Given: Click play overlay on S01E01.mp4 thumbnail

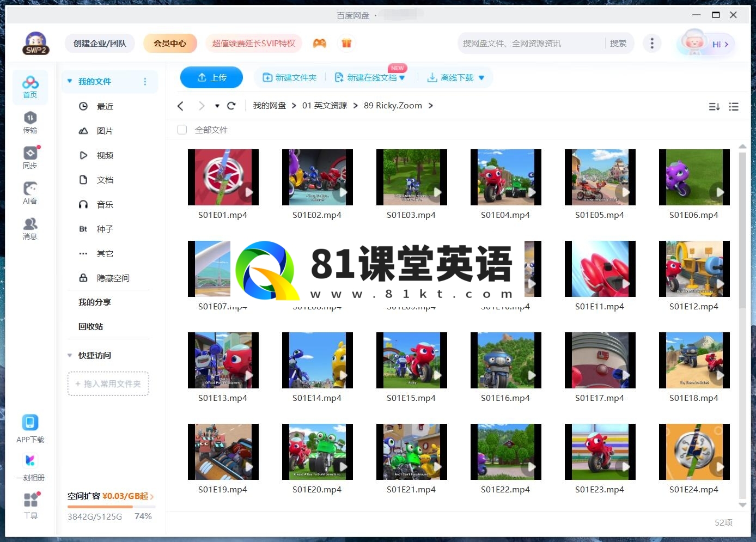Looking at the screenshot, I should [x=248, y=192].
